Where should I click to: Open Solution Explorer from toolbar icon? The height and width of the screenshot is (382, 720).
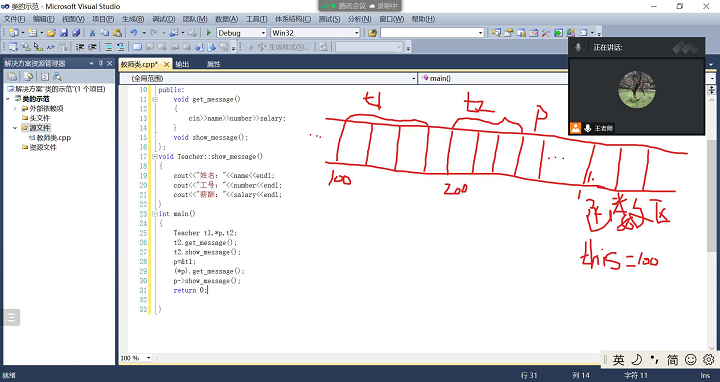pos(496,33)
